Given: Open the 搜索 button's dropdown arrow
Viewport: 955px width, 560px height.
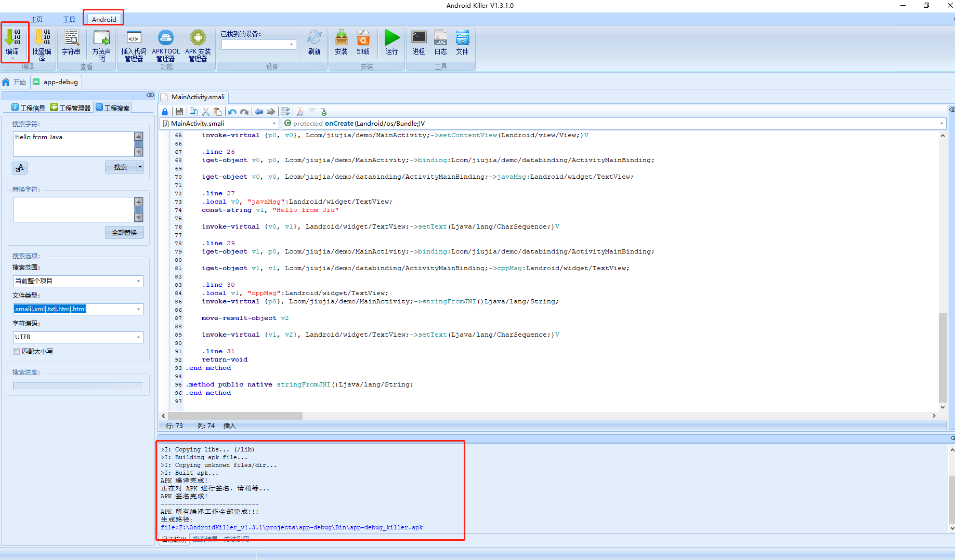Looking at the screenshot, I should coord(140,167).
